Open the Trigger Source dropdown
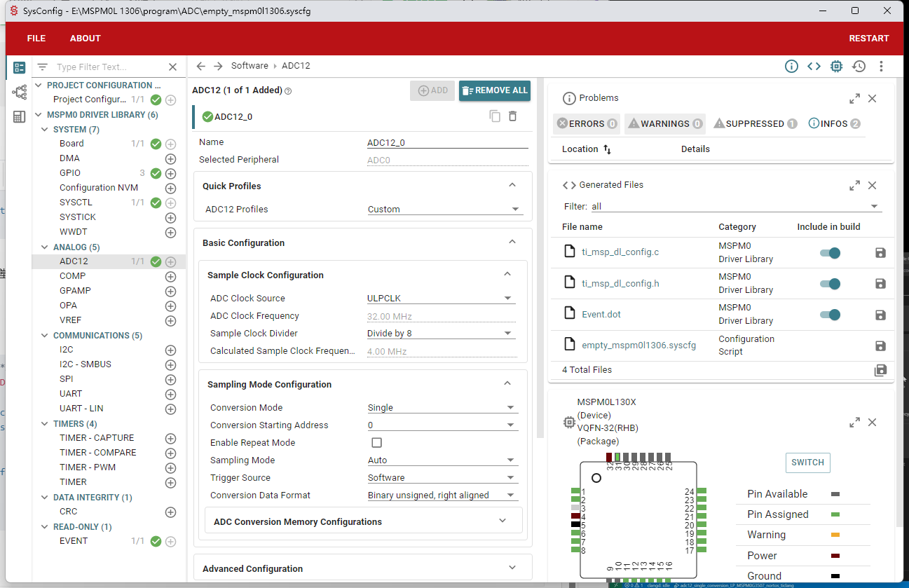 442,478
